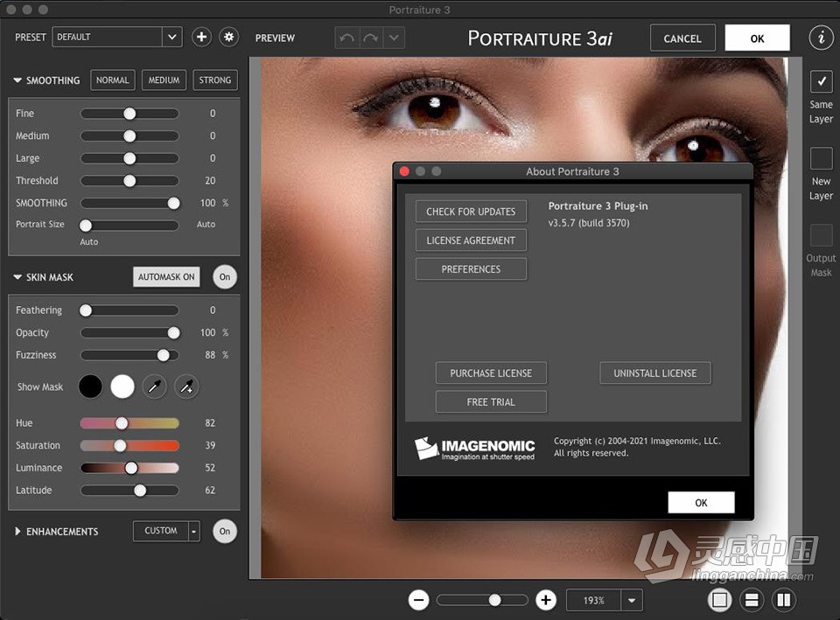The image size is (840, 620).
Task: Open the zoom percentage dropdown
Action: pyautogui.click(x=632, y=600)
